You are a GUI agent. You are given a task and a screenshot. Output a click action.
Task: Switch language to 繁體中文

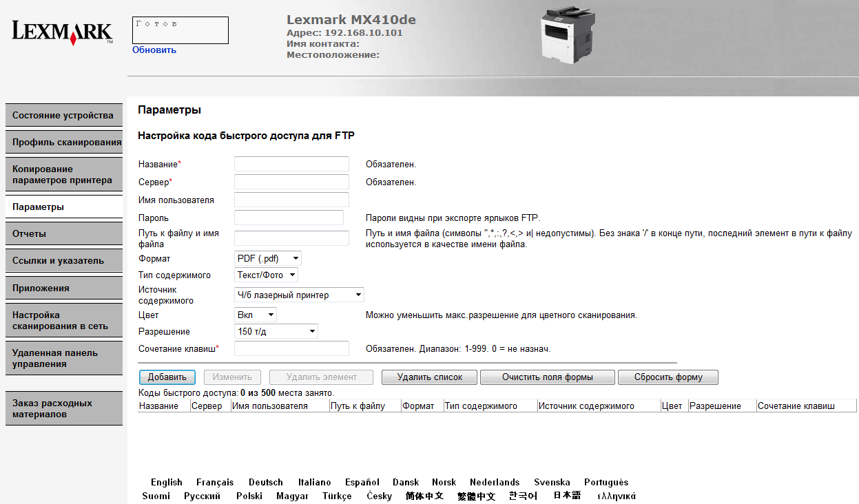(476, 496)
